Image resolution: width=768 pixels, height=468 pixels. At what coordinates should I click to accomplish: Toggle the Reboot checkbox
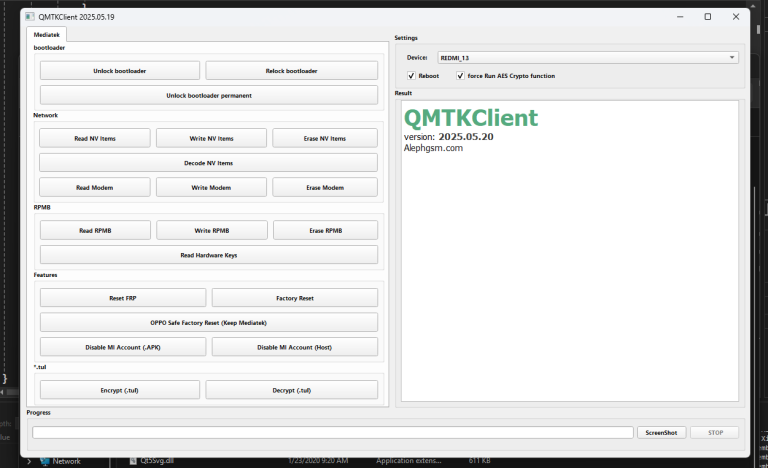(x=411, y=76)
